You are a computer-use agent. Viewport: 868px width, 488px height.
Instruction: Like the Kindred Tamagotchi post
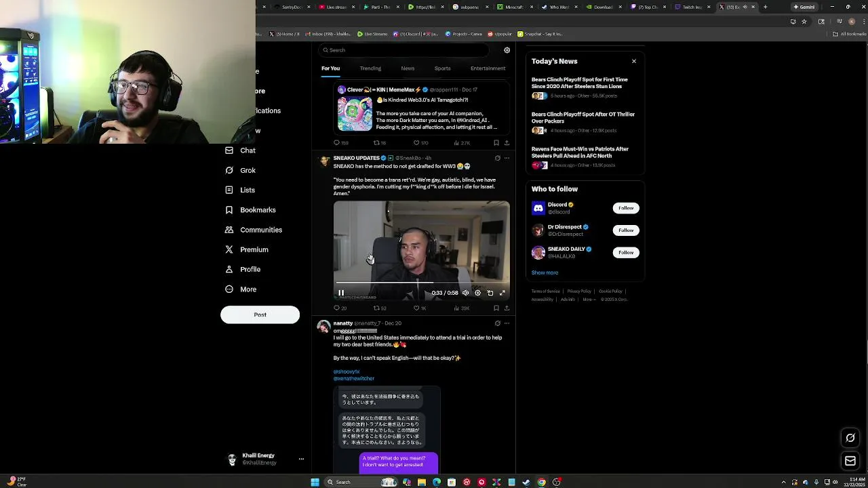[x=420, y=143]
